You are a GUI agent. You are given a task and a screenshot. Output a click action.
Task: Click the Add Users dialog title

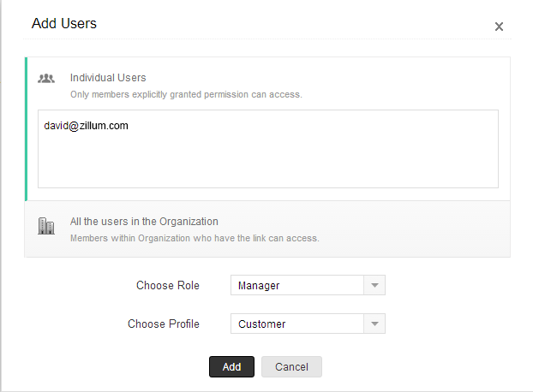pyautogui.click(x=64, y=24)
